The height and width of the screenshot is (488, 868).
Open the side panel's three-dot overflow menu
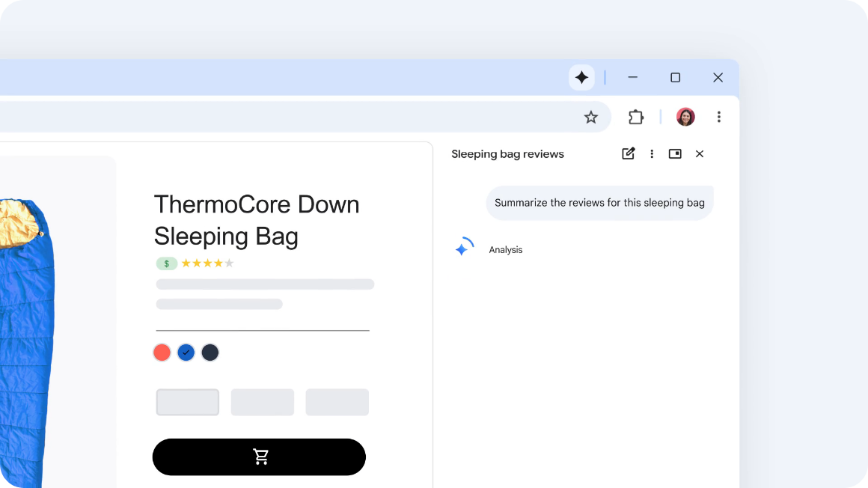(x=652, y=153)
